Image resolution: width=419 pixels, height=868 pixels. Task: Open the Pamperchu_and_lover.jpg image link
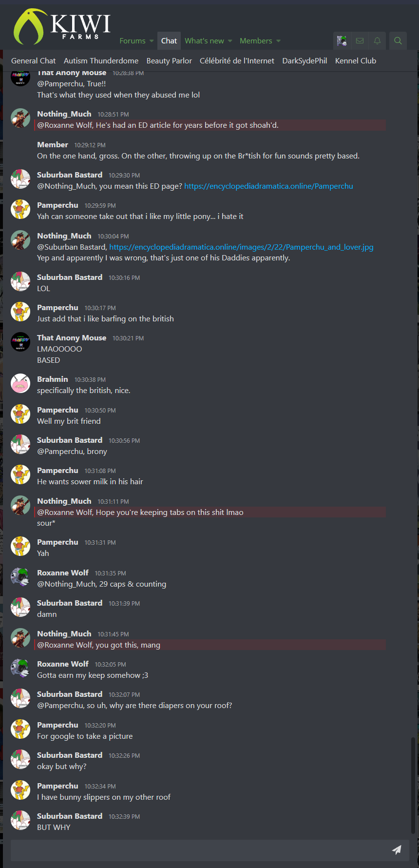pos(241,247)
